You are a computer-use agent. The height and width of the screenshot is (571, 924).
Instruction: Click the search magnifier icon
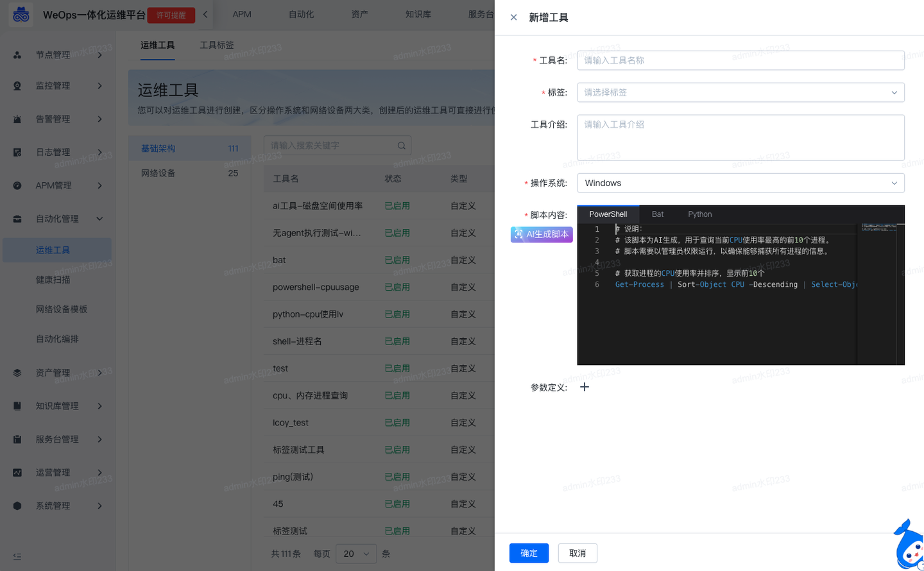[x=401, y=145]
